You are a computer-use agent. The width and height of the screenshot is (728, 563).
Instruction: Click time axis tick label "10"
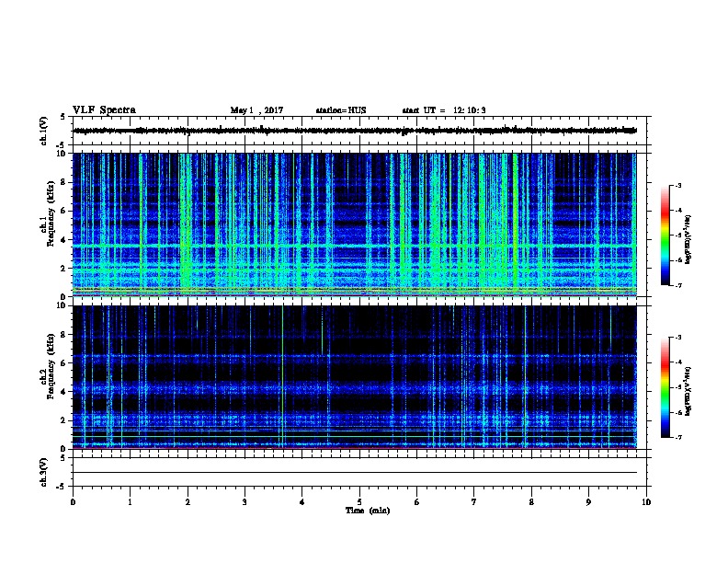(x=646, y=502)
